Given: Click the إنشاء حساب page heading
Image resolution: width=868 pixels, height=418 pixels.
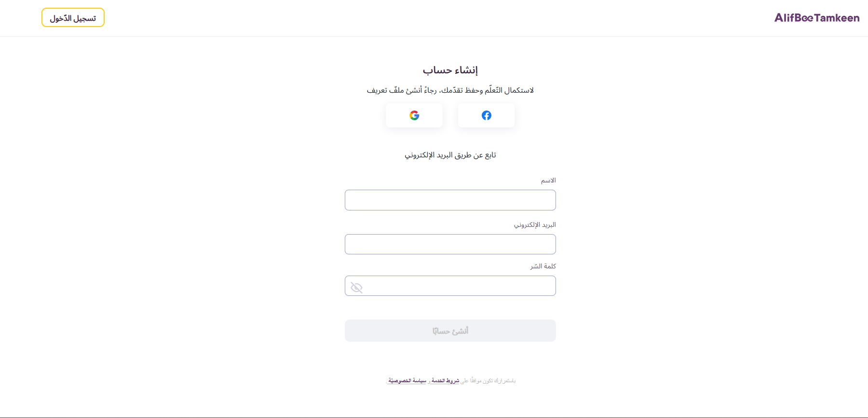Looking at the screenshot, I should point(450,70).
